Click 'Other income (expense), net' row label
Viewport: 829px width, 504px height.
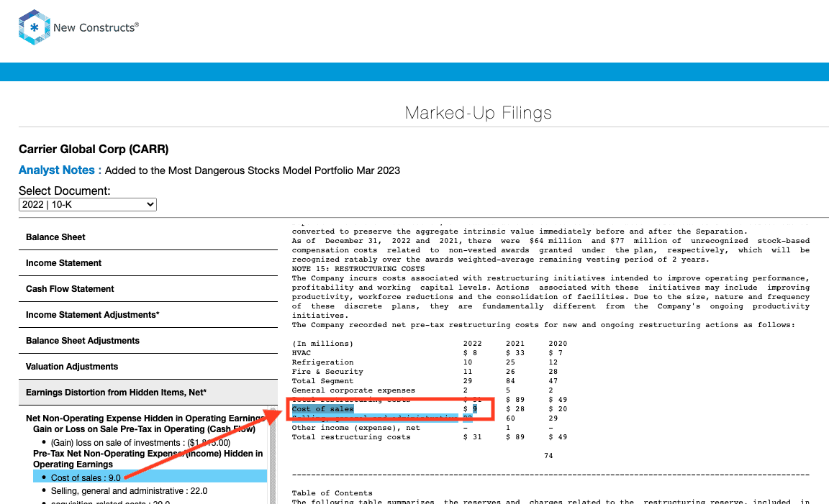[355, 428]
